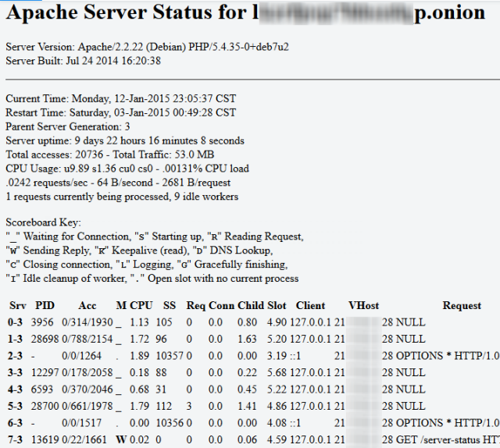Click the 'Closing connection' key entry

pyautogui.click(x=59, y=265)
